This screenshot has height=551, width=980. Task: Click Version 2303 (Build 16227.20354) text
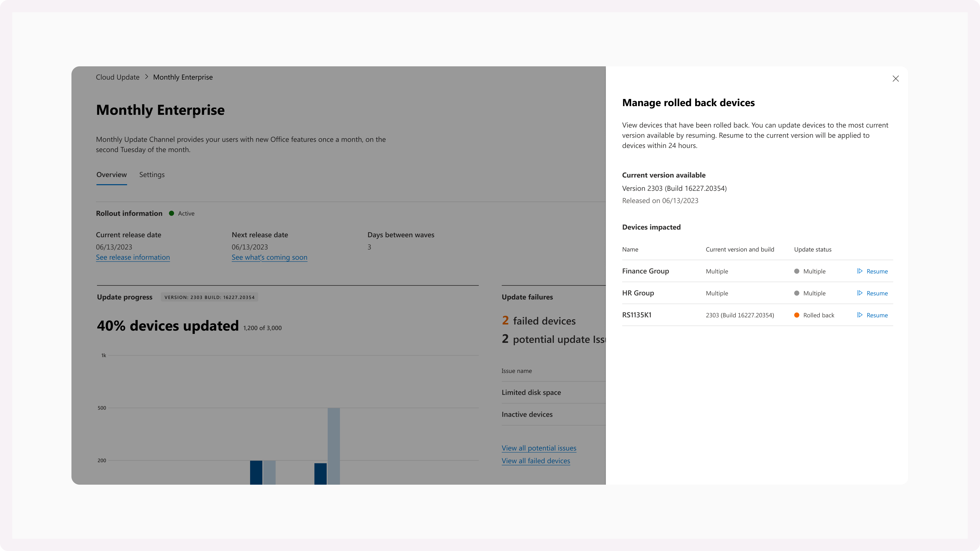(x=674, y=188)
